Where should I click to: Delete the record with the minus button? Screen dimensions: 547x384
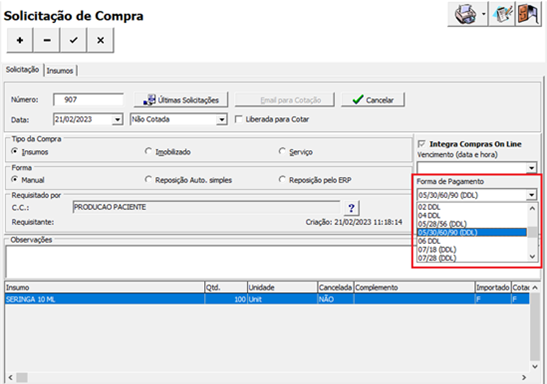(47, 40)
